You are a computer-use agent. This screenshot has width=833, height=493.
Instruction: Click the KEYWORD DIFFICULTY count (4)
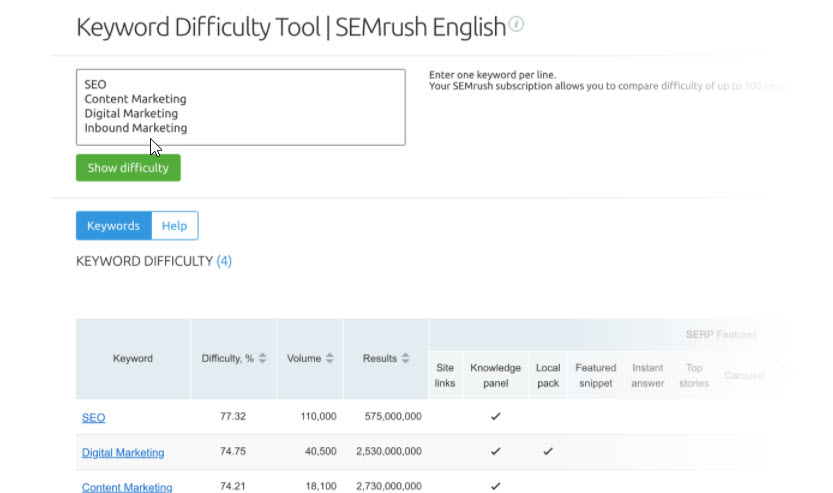[224, 261]
